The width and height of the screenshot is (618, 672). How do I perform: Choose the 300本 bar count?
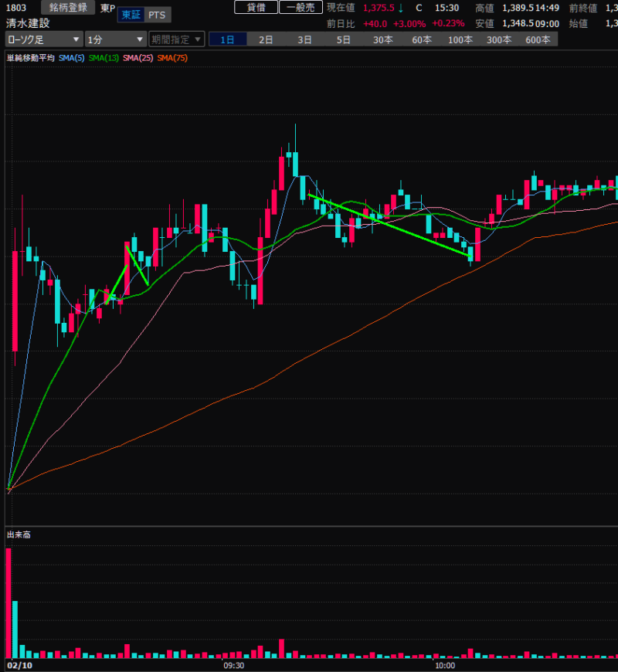499,39
